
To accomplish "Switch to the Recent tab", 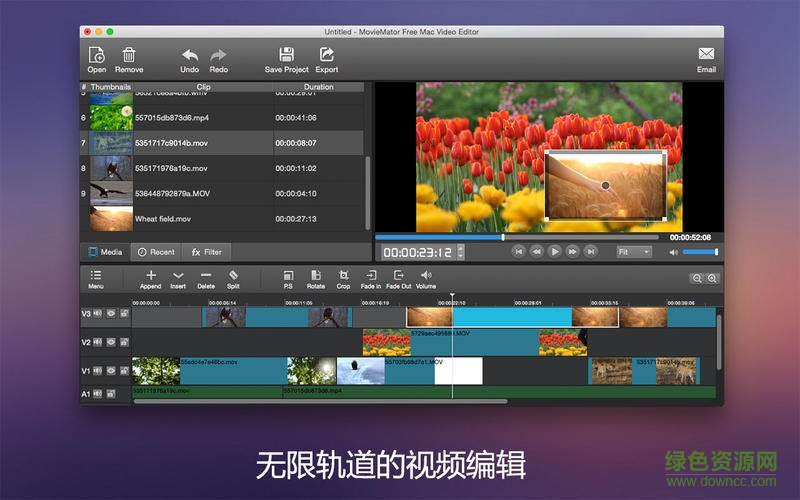I will pos(156,252).
